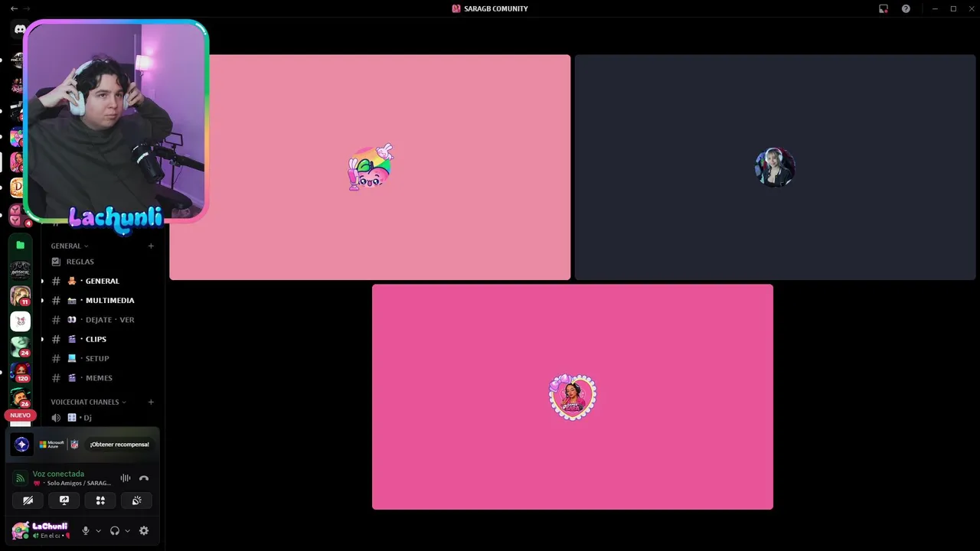
Task: Show voice connection signal details icon
Action: (x=21, y=478)
